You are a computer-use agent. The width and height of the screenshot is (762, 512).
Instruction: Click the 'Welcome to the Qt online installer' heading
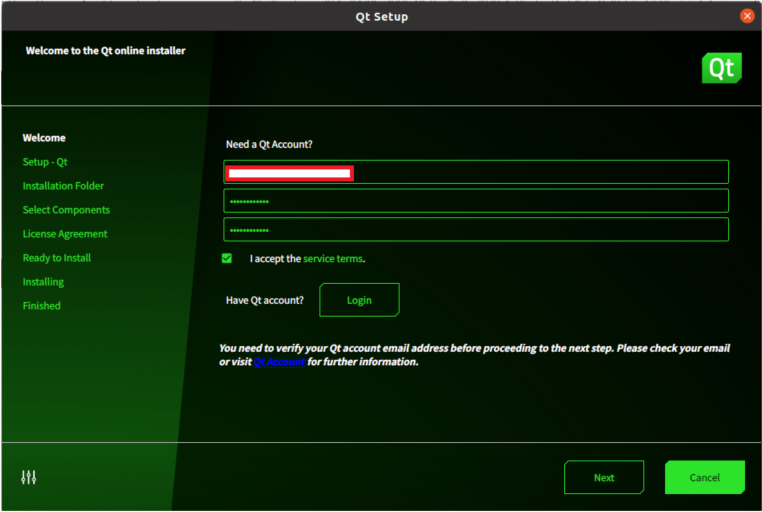click(x=105, y=51)
